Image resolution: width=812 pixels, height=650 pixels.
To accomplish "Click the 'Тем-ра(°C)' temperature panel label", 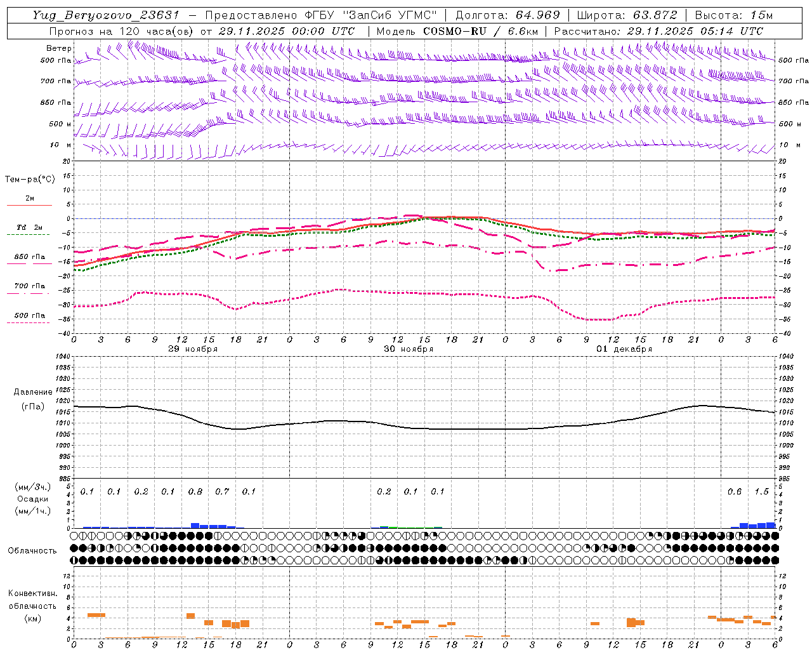I will coord(30,180).
